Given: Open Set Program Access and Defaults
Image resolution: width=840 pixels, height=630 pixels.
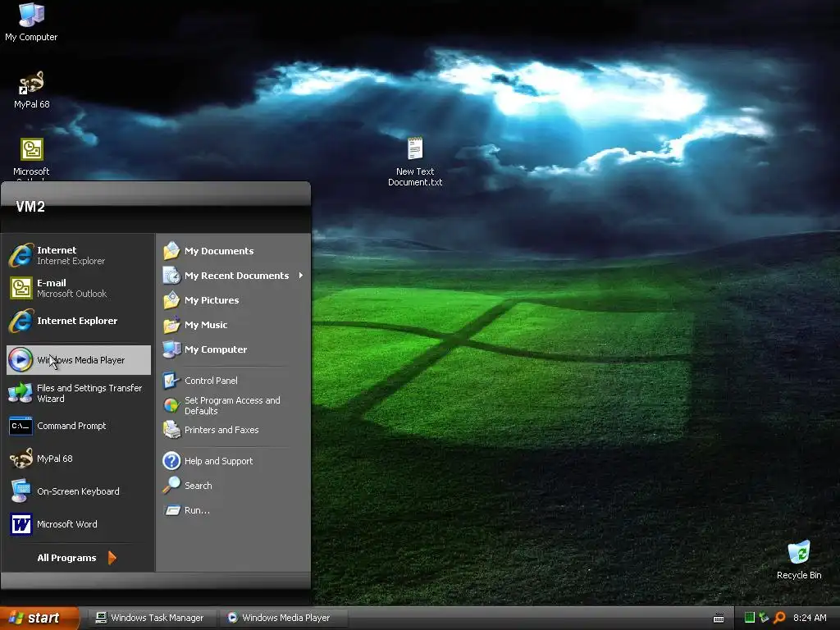Looking at the screenshot, I should (x=234, y=405).
